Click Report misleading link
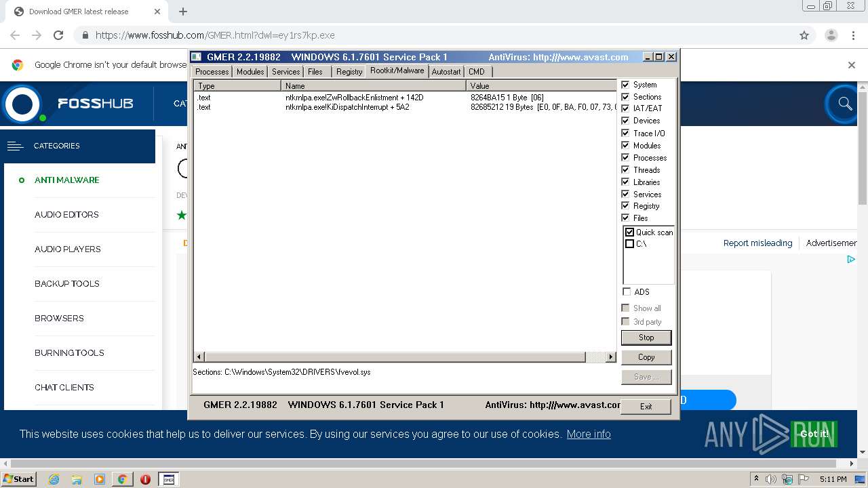868x488 pixels. click(x=757, y=243)
